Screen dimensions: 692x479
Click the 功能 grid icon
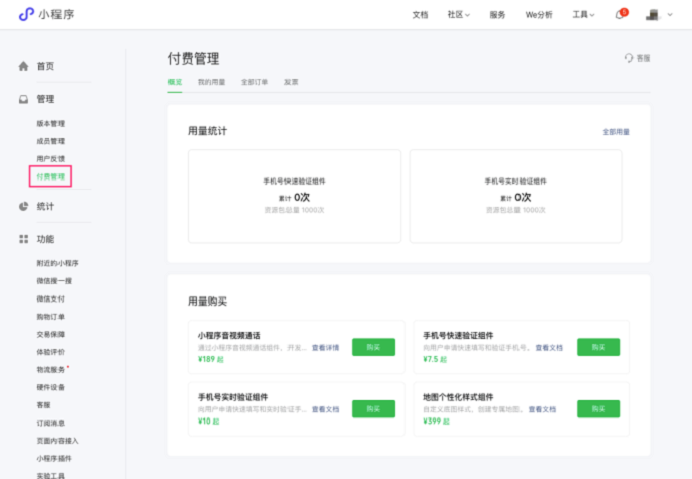click(24, 239)
